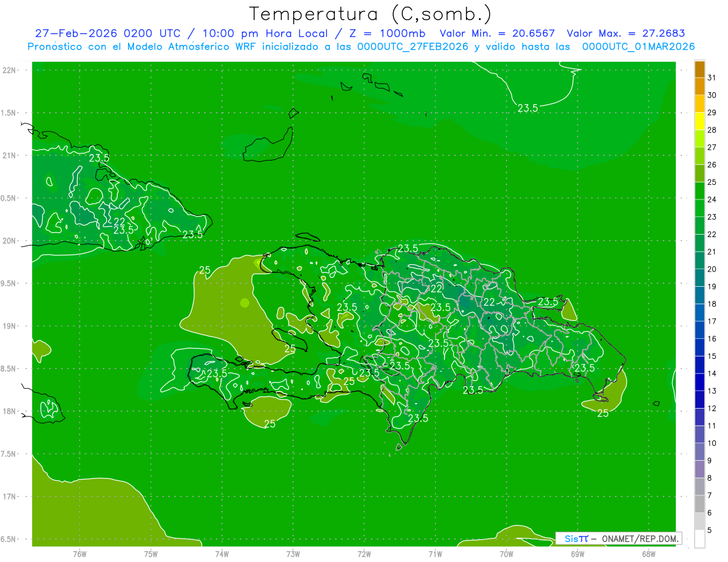Click the green swatch between 23 and 24

pos(699,209)
